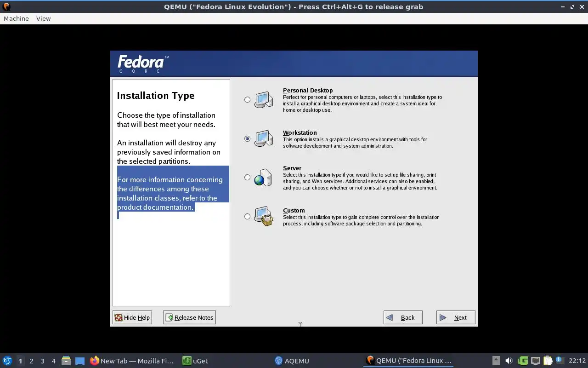Screen dimensions: 588x368
Task: Open the Machine menu
Action: pyautogui.click(x=16, y=18)
